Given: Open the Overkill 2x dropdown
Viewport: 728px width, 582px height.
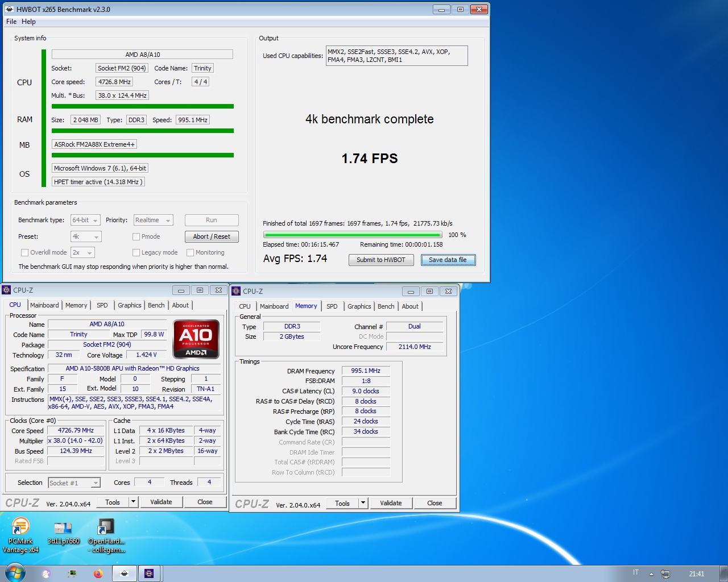Looking at the screenshot, I should click(x=82, y=252).
